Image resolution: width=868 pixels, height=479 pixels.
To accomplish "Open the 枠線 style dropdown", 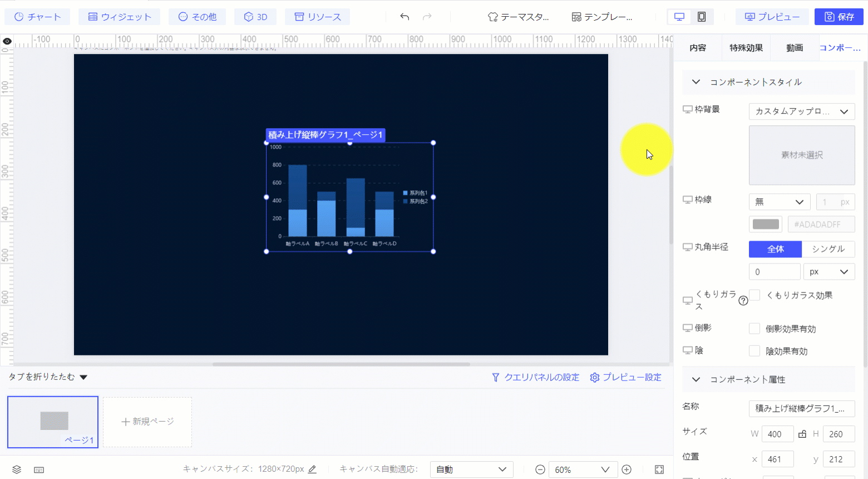I will pyautogui.click(x=780, y=202).
